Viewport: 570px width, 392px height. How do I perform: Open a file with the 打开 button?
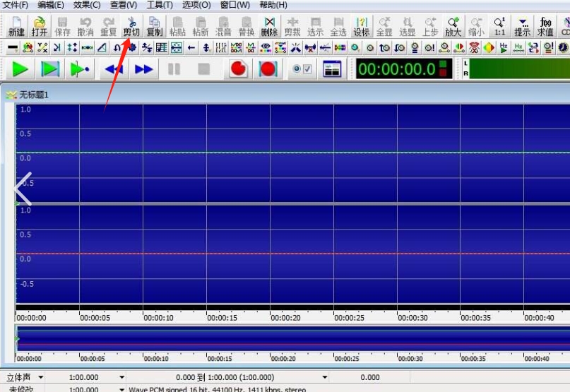coord(40,26)
